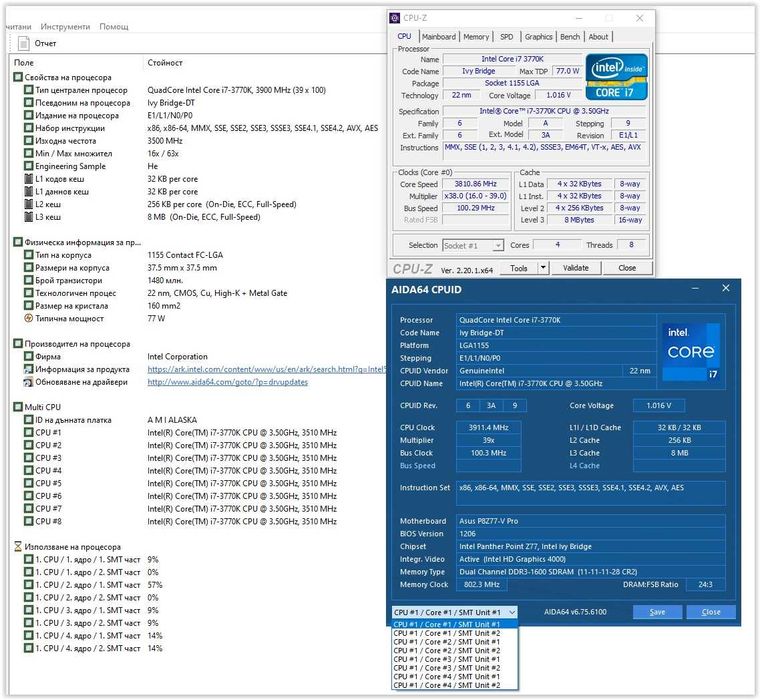Switch to the Mainboard tab in CPU-Z
The width and height of the screenshot is (760, 700).
[439, 37]
